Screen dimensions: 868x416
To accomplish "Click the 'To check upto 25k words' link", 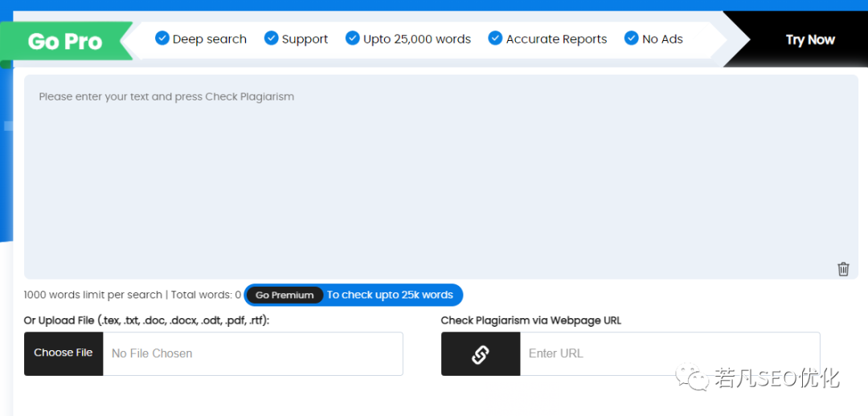I will [390, 295].
